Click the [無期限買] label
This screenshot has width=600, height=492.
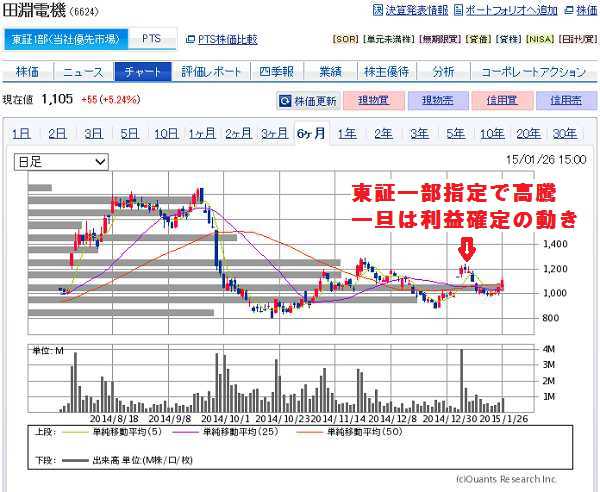440,39
